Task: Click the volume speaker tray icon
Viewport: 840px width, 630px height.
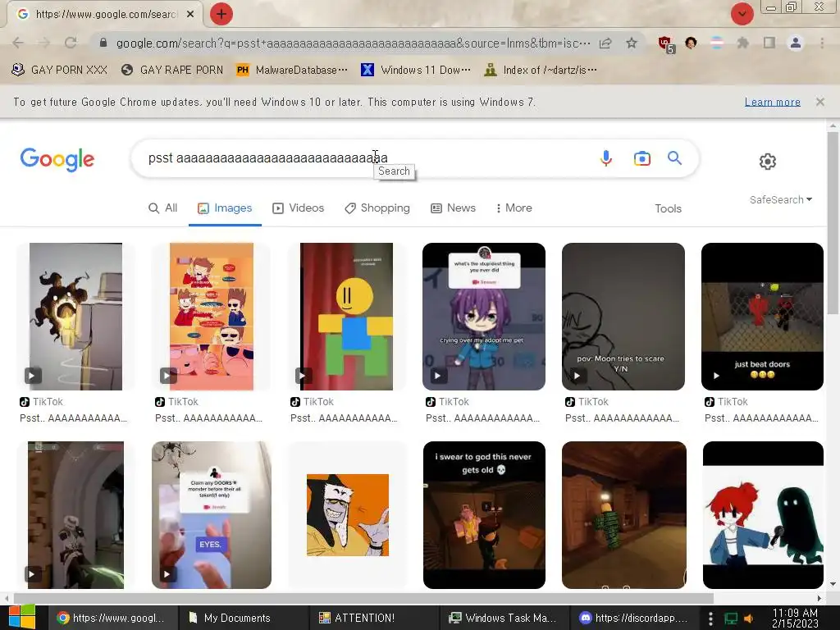Action: [x=748, y=619]
